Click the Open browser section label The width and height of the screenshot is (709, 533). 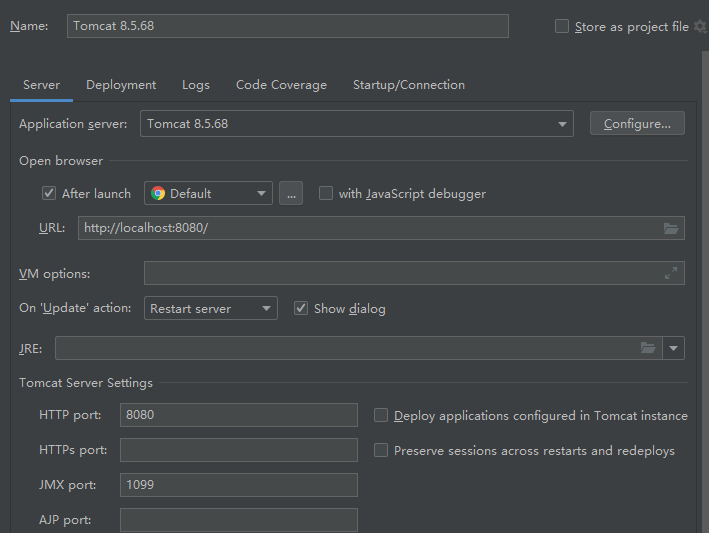pos(61,161)
